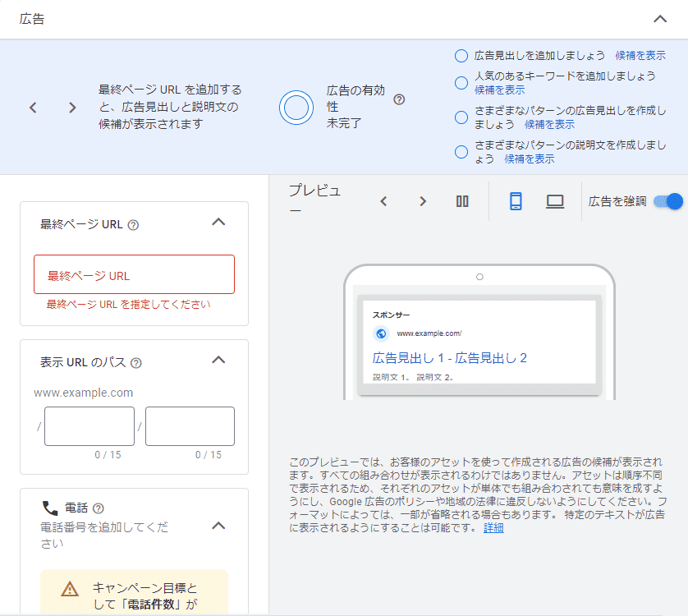Select 広告見出しを追加しましょう radio button
The width and height of the screenshot is (688, 616).
461,56
